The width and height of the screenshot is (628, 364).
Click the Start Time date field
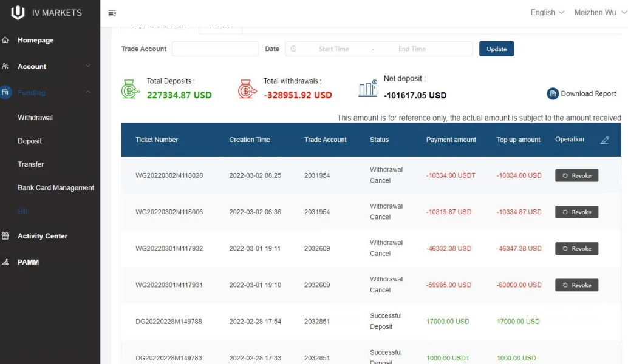(x=333, y=49)
